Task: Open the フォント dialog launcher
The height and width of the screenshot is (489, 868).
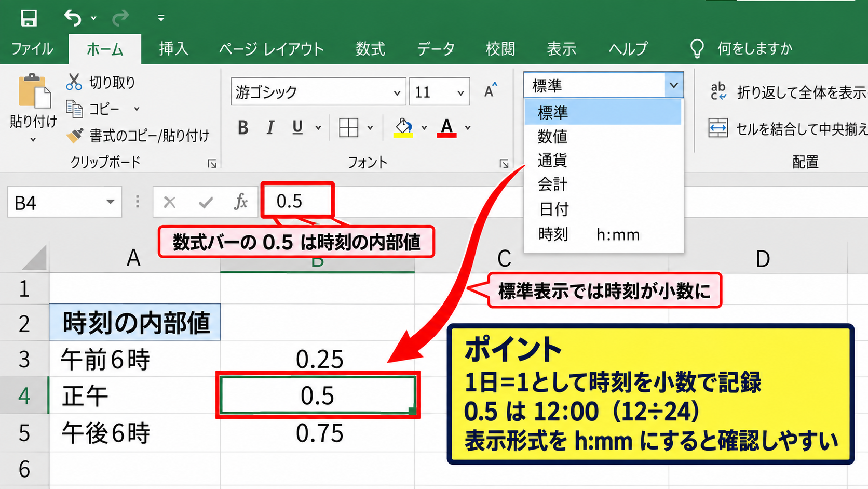Action: coord(504,164)
